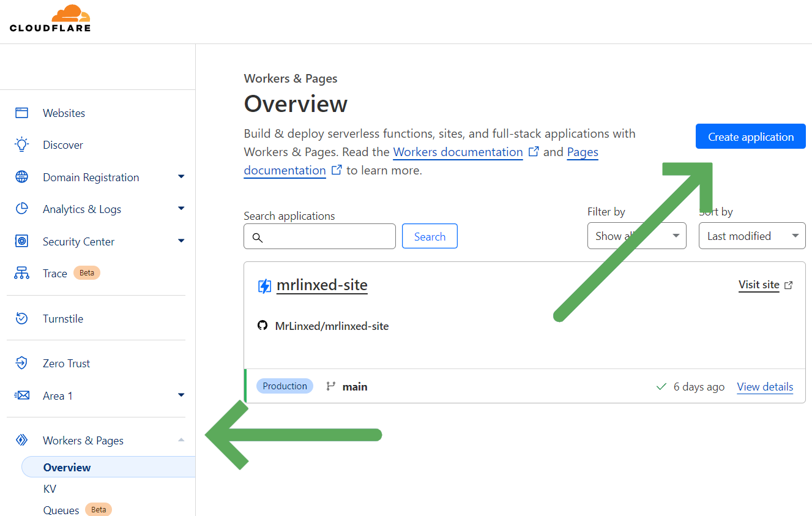Viewport: 812px width, 516px height.
Task: Select the Turnstile icon
Action: coord(21,318)
